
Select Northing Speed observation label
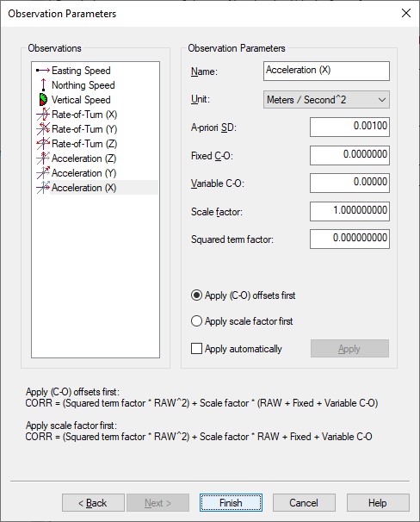tap(83, 85)
